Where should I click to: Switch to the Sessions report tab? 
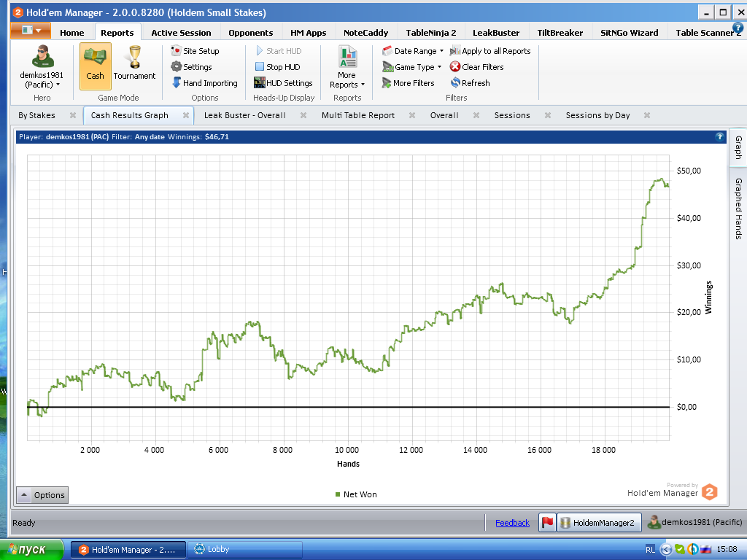coord(512,115)
